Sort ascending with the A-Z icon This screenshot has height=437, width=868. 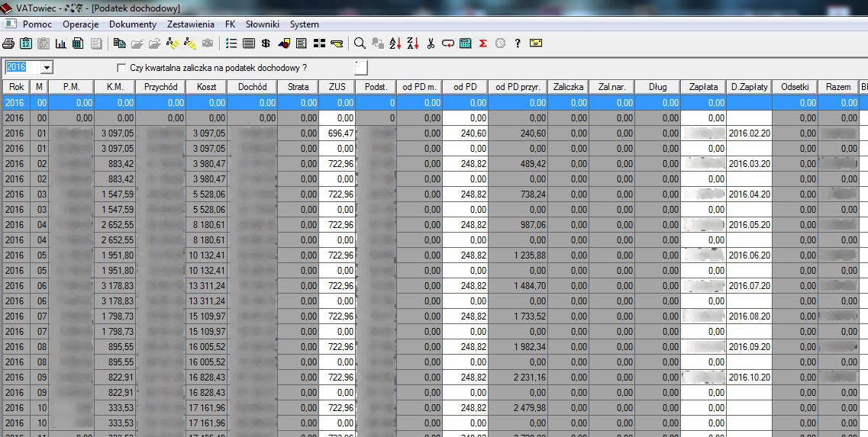[x=395, y=43]
